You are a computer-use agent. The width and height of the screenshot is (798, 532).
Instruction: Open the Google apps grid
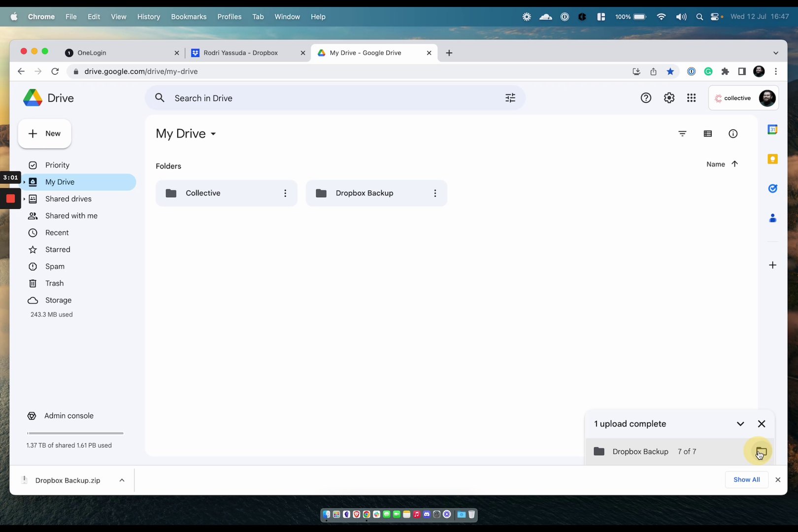(x=691, y=98)
